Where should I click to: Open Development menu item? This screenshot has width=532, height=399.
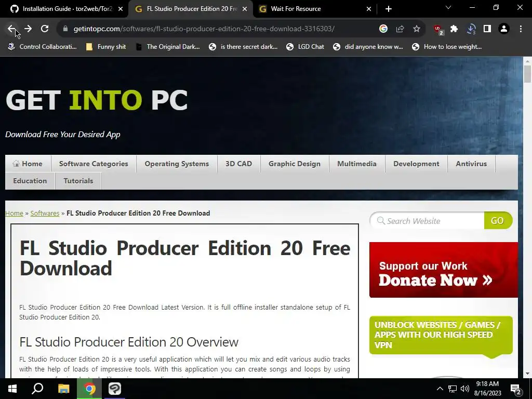pyautogui.click(x=416, y=164)
